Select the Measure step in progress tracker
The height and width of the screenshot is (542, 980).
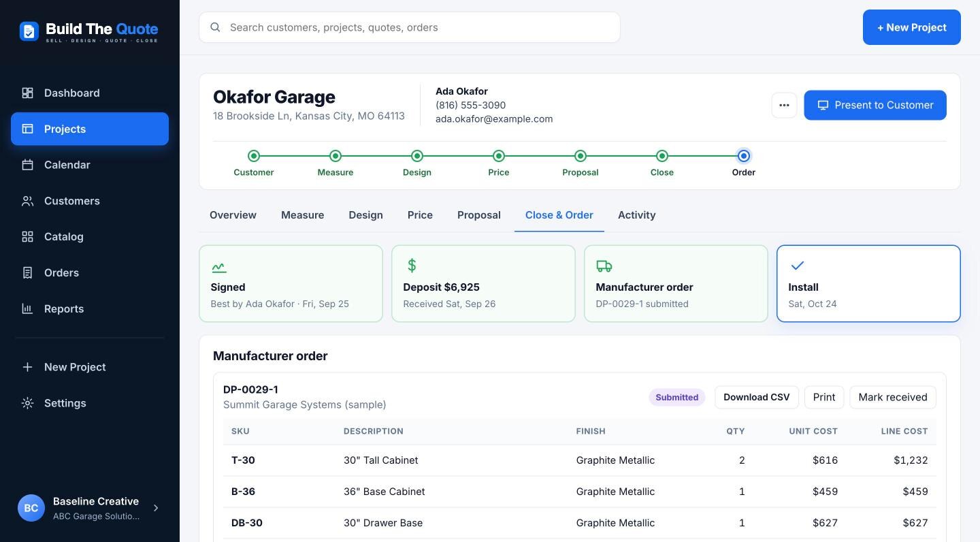(336, 163)
